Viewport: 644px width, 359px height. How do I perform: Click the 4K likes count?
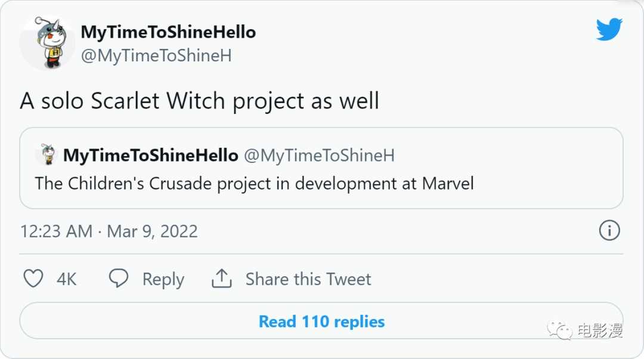pos(67,279)
